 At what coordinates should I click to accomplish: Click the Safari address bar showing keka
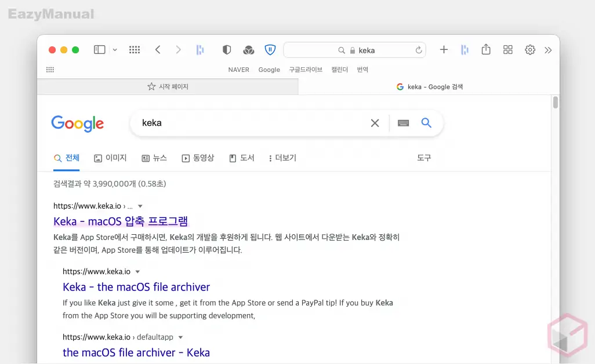[354, 50]
